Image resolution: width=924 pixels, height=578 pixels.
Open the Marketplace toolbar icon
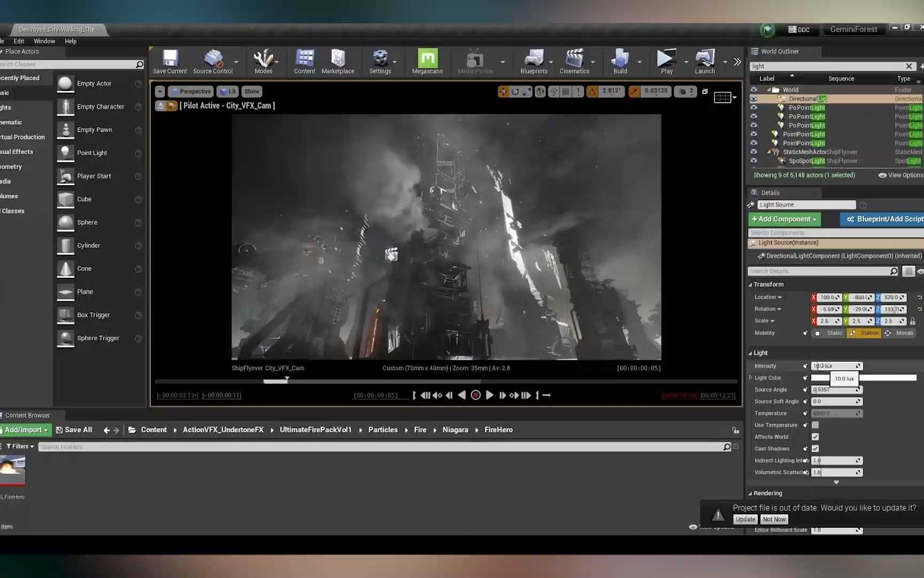(338, 62)
